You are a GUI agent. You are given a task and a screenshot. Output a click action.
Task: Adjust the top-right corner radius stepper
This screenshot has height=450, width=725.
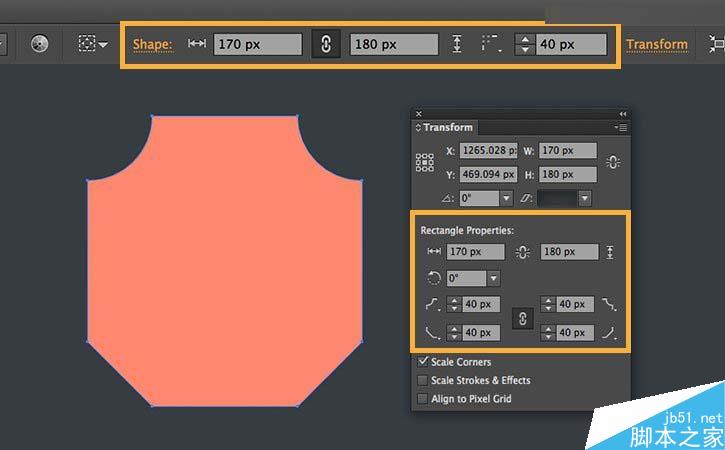point(548,304)
